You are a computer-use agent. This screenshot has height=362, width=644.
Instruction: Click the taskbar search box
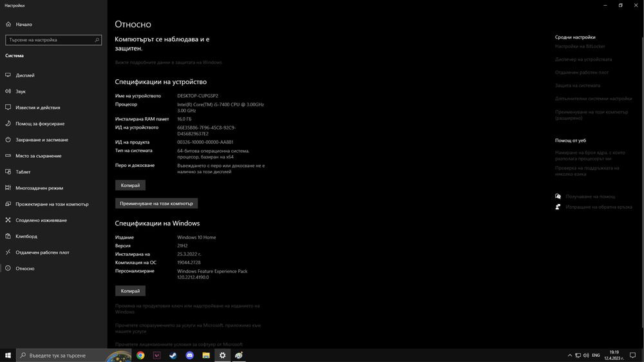73,356
